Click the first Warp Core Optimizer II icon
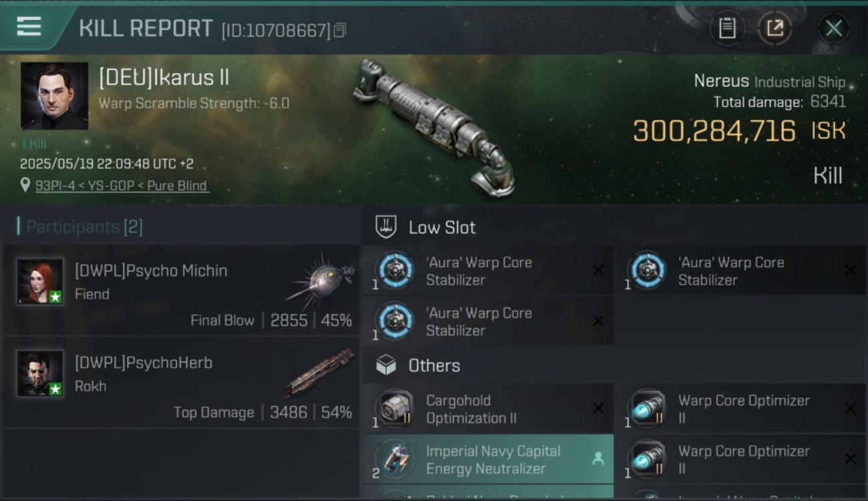Image resolution: width=868 pixels, height=501 pixels. click(x=647, y=409)
